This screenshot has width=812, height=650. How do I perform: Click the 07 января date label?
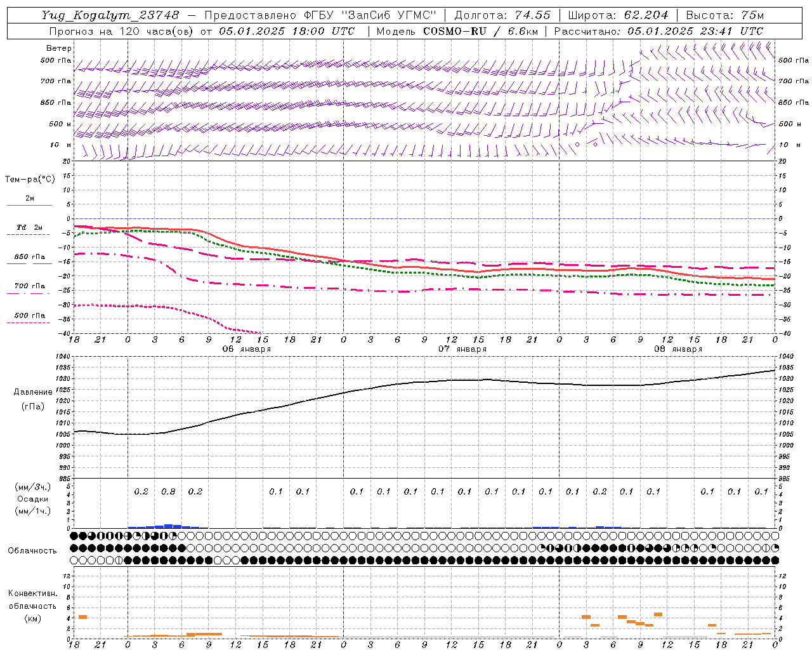point(462,349)
